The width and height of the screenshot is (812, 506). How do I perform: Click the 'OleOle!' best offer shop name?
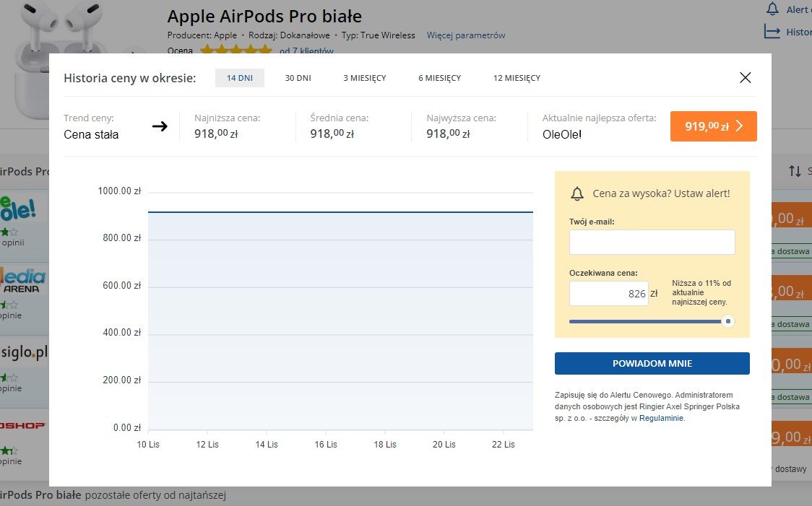click(562, 134)
